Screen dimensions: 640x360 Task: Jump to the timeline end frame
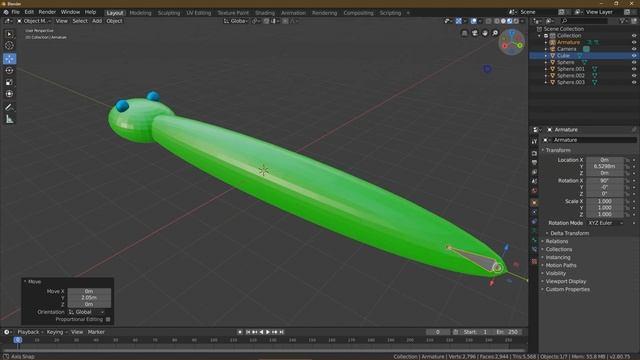(x=282, y=332)
